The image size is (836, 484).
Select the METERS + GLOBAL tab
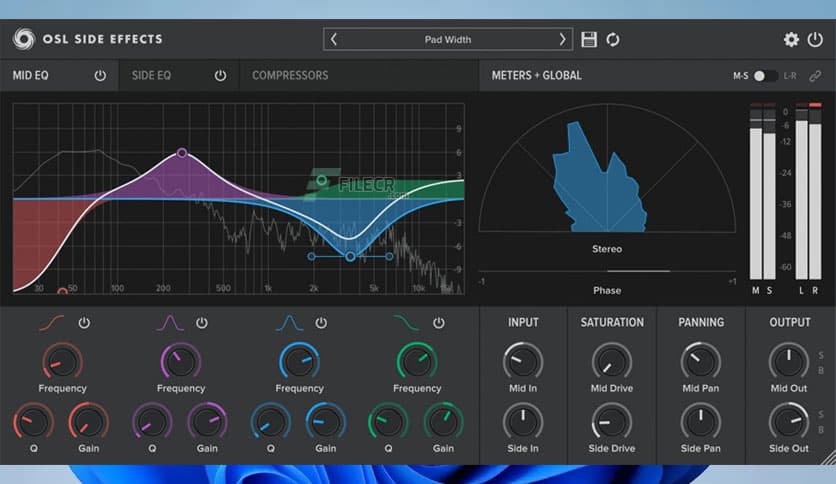point(536,76)
